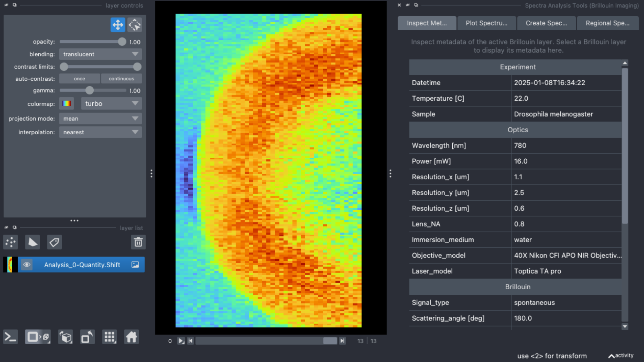Image resolution: width=644 pixels, height=362 pixels.
Task: Click the metadata table scroll-down arrow
Action: click(x=625, y=326)
